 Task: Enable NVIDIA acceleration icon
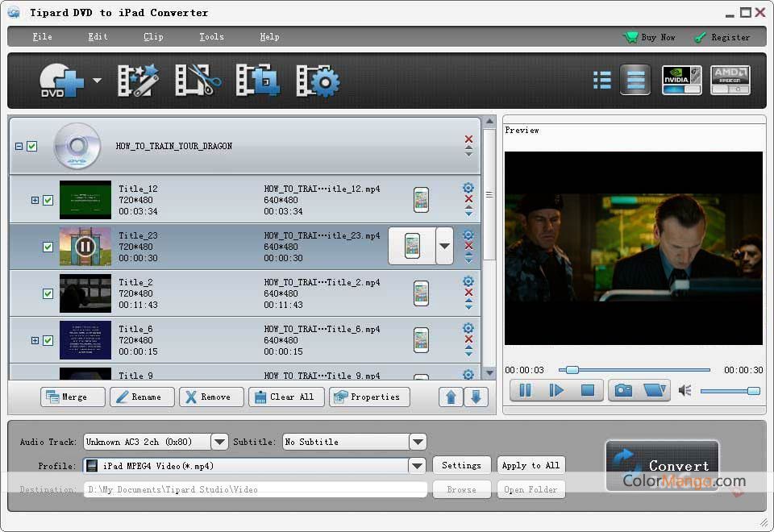click(681, 80)
